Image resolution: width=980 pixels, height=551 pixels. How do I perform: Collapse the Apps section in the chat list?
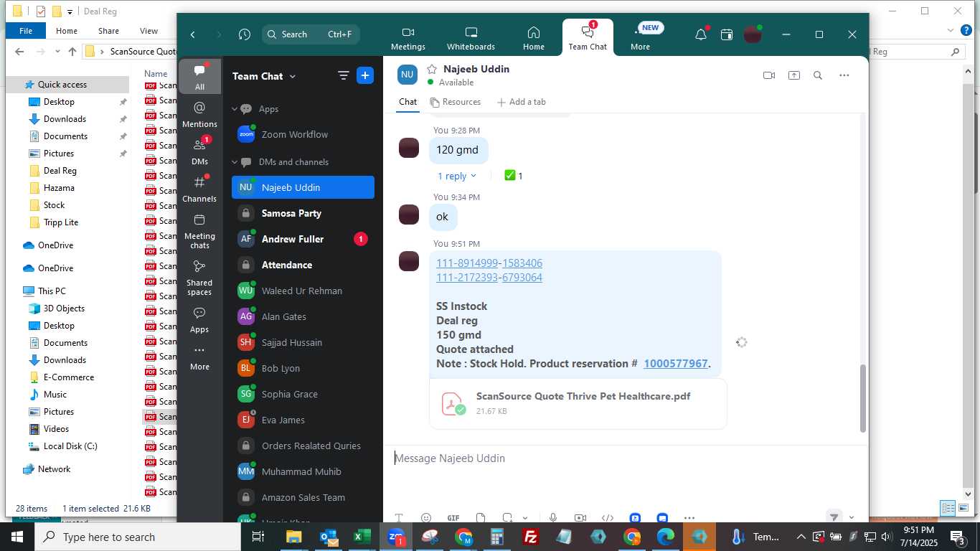(x=235, y=109)
